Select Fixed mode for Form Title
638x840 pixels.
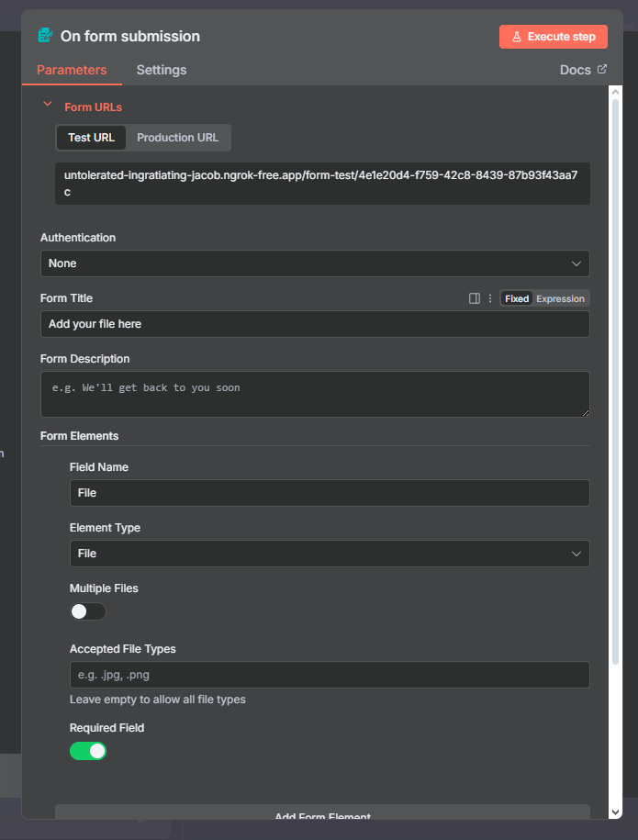(517, 298)
